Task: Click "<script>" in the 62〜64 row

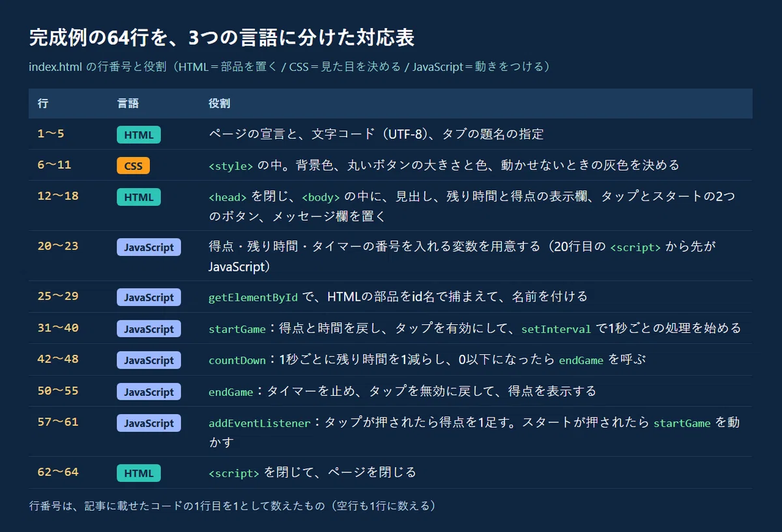Action: pos(234,474)
